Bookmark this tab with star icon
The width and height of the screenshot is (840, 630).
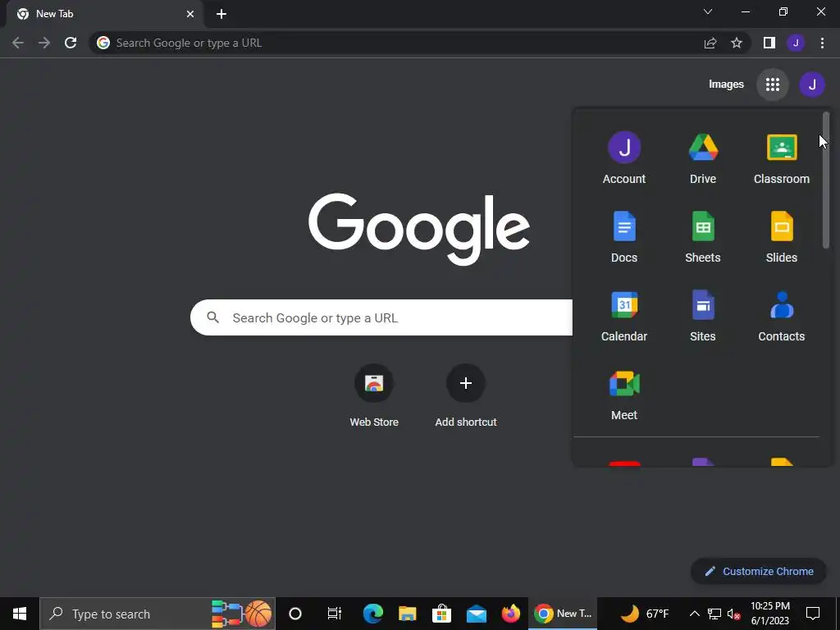point(737,43)
